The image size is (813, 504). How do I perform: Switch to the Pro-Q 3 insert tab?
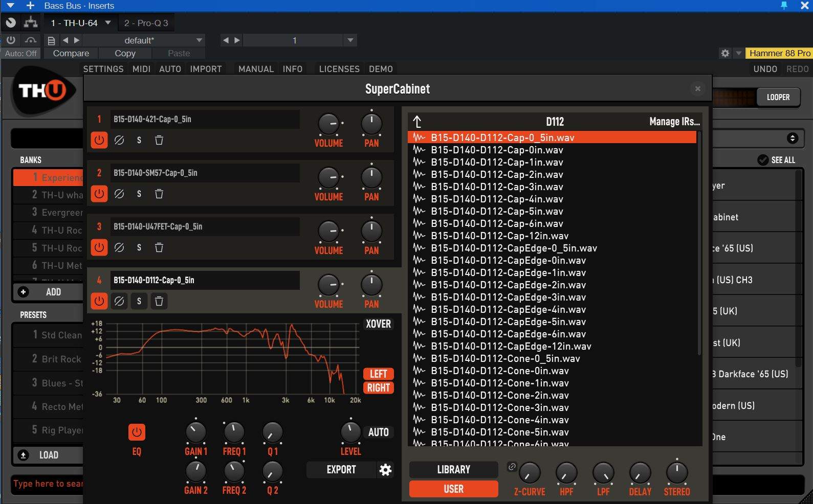(146, 23)
